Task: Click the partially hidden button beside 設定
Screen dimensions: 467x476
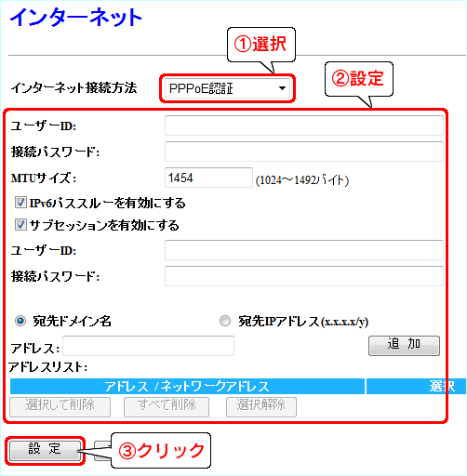Action: click(102, 450)
